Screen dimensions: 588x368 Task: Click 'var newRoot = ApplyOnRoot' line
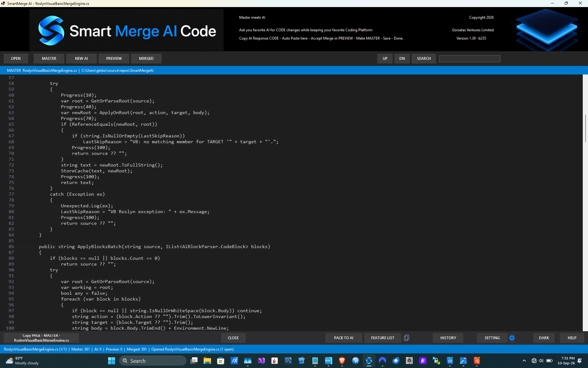point(135,113)
